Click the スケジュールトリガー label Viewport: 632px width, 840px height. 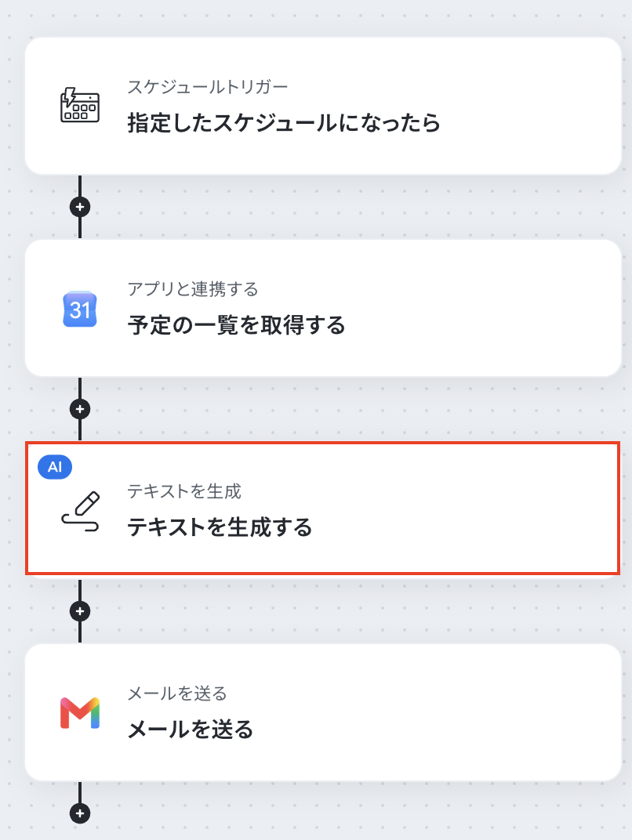point(208,87)
